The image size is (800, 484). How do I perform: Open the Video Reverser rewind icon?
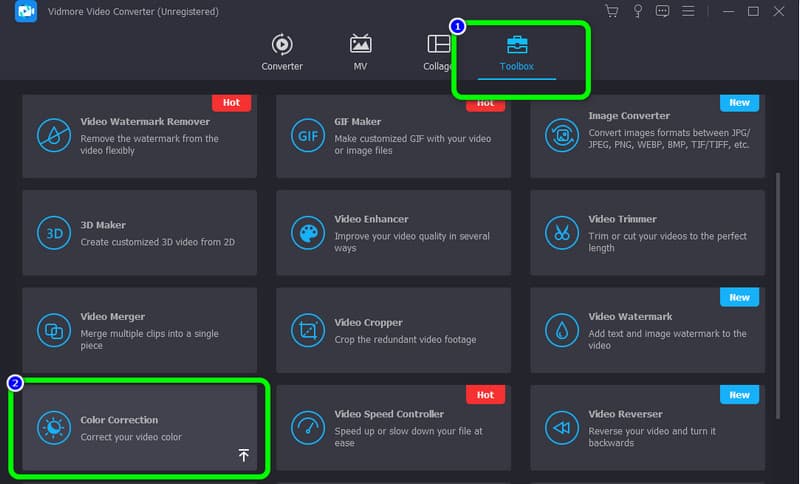pyautogui.click(x=560, y=428)
